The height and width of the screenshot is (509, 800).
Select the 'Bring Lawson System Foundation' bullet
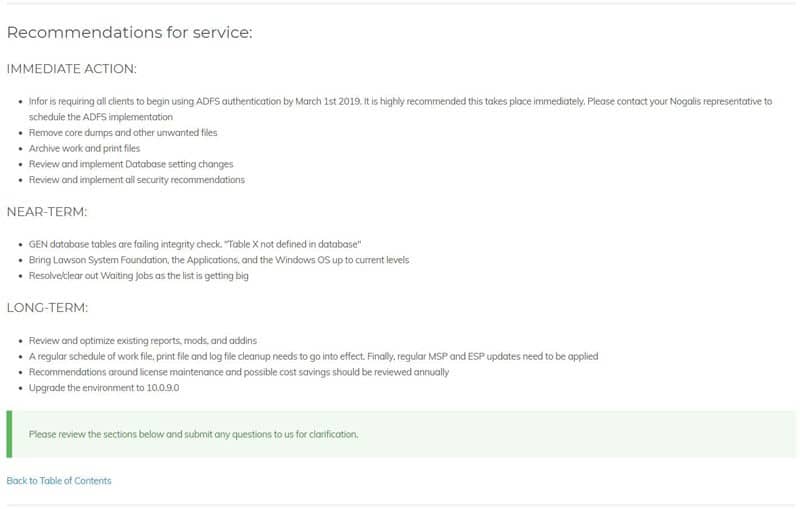pyautogui.click(x=219, y=260)
